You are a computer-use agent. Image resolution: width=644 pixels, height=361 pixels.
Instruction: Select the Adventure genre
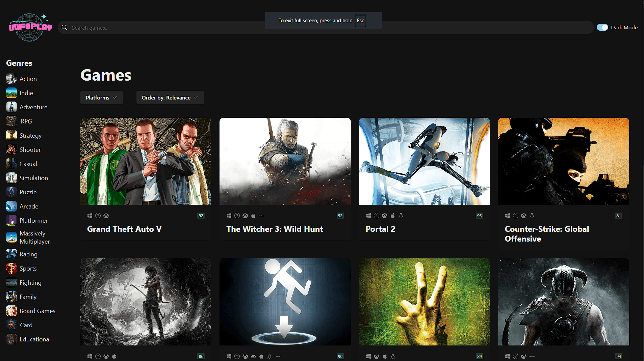(x=33, y=107)
